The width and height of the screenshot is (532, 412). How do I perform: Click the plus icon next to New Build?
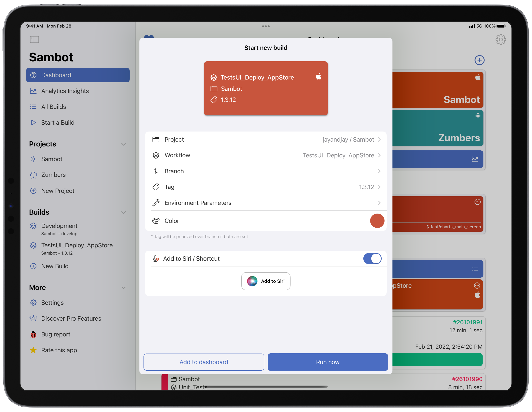tap(33, 266)
